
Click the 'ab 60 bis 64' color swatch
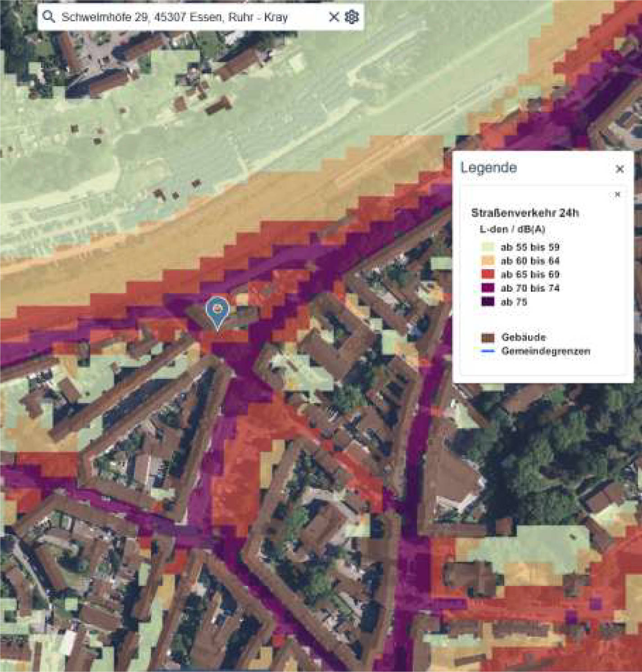[x=488, y=261]
